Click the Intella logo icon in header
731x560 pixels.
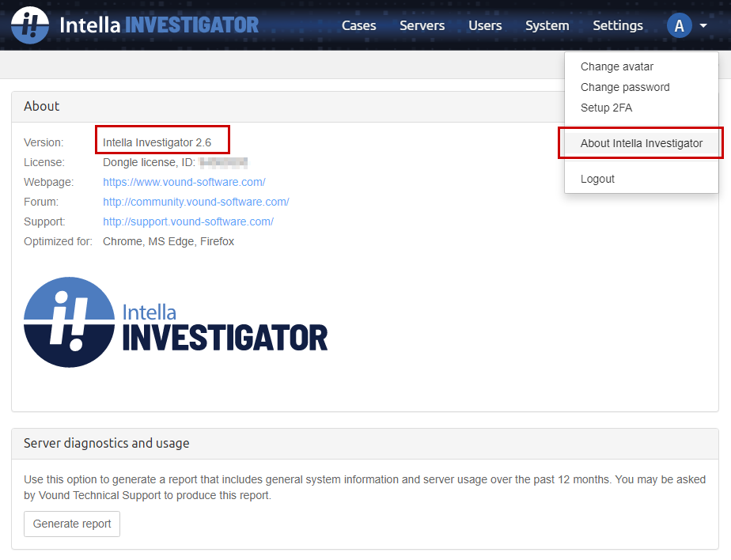(30, 25)
